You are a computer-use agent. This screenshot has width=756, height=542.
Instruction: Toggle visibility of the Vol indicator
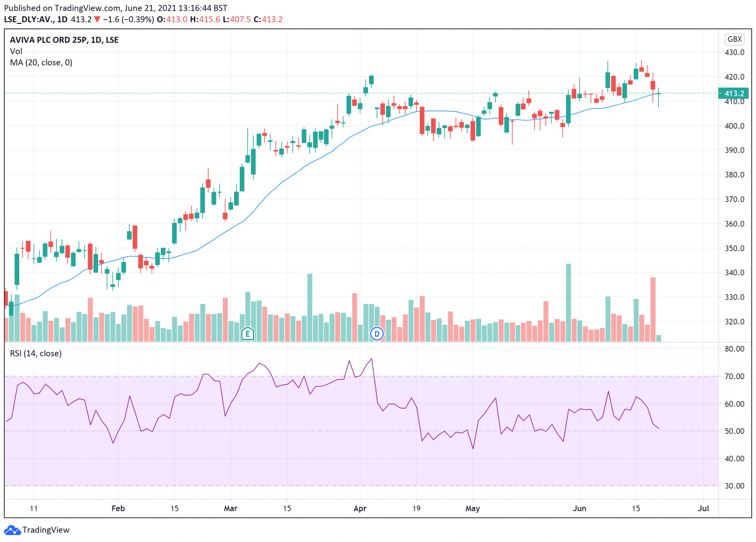[x=17, y=51]
